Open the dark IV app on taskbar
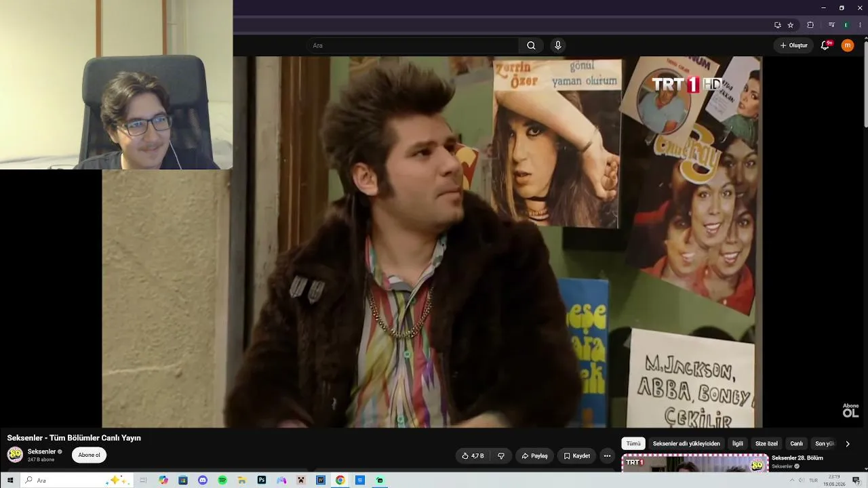The image size is (868, 488). pos(321,481)
